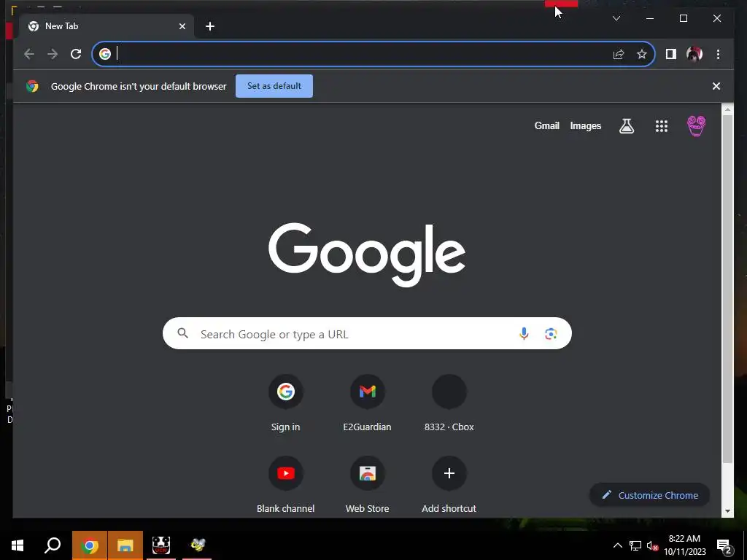Click the panda app taskbar icon
This screenshot has height=560, width=747.
[161, 545]
